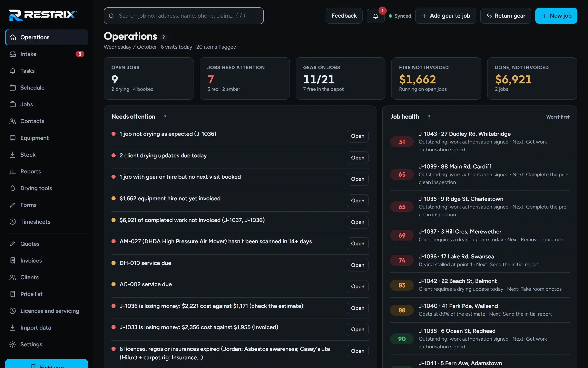
Task: Open '1 job not drying as expected' item
Action: (357, 136)
